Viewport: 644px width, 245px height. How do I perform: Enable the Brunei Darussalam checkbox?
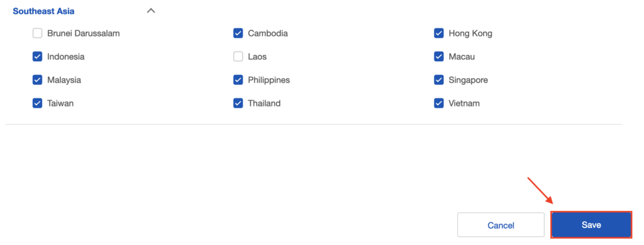click(x=37, y=33)
